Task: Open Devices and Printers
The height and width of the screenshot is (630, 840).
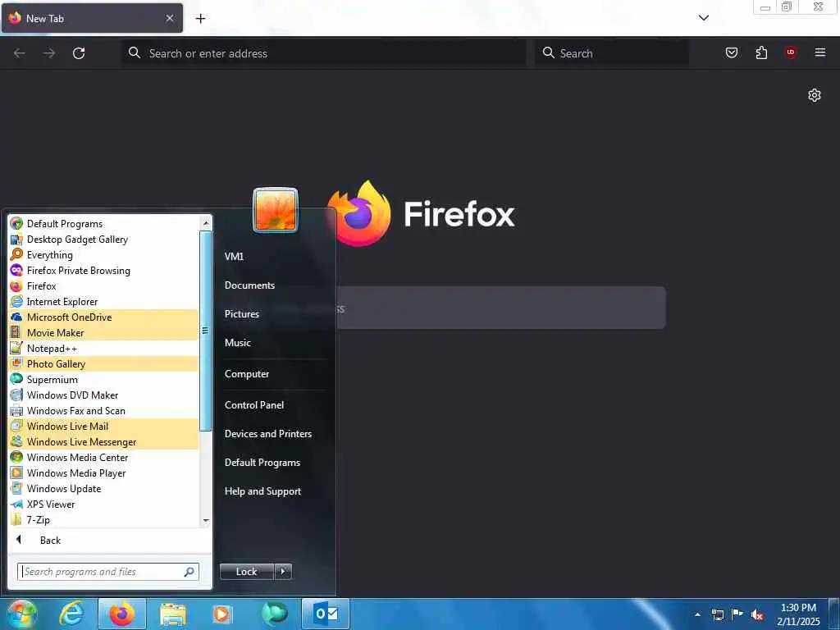Action: click(x=268, y=433)
